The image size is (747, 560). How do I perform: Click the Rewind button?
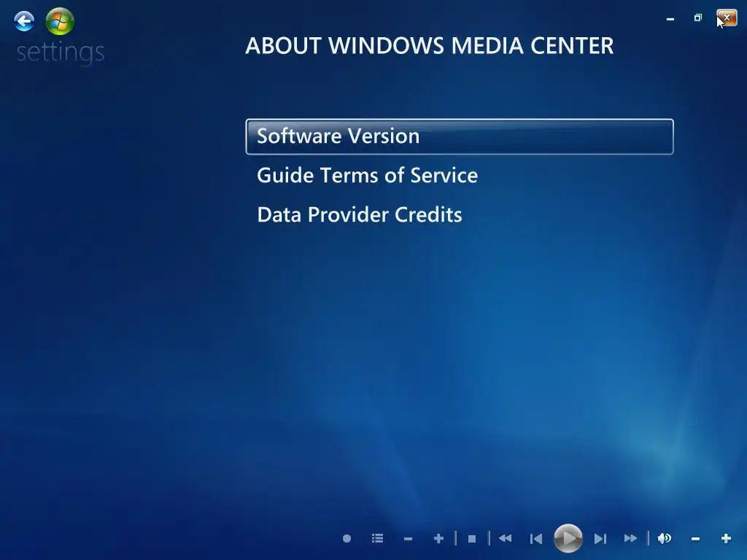click(x=505, y=539)
